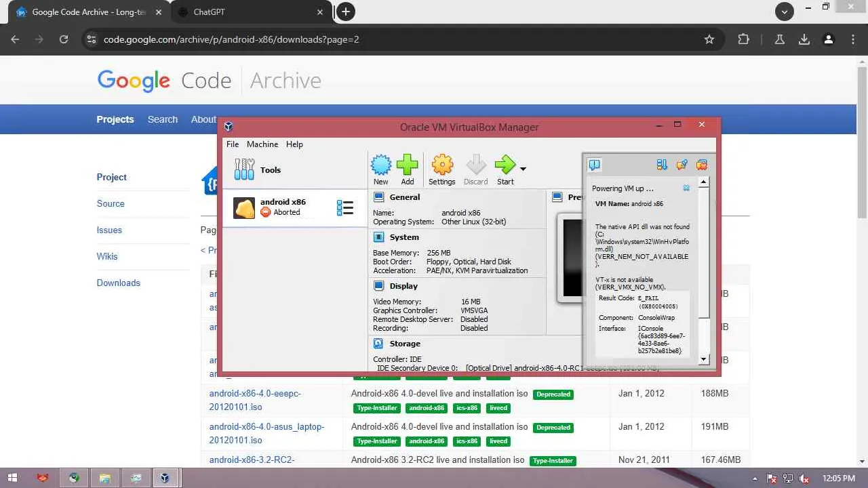The width and height of the screenshot is (868, 488).
Task: Open the Machine menu in VirtualBox
Action: coord(262,144)
